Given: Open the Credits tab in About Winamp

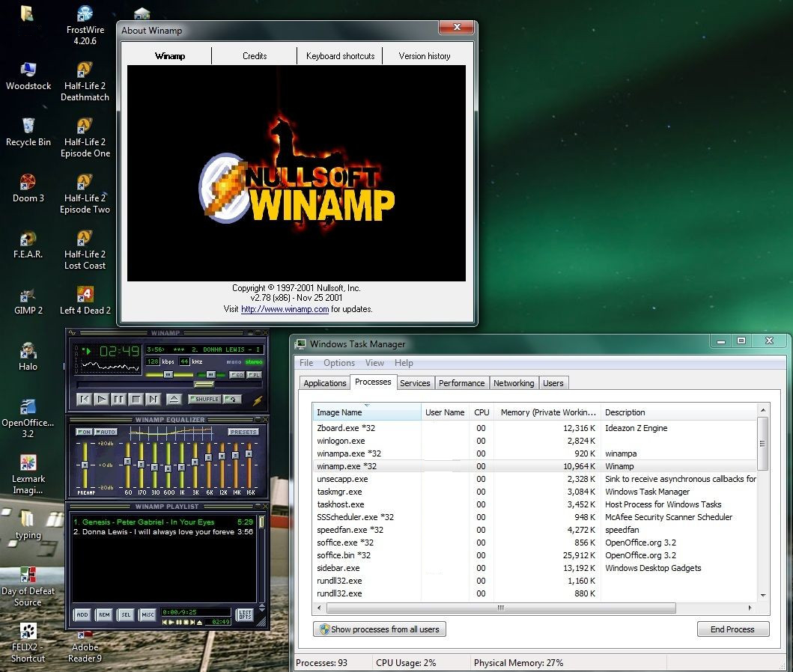Looking at the screenshot, I should pos(255,56).
